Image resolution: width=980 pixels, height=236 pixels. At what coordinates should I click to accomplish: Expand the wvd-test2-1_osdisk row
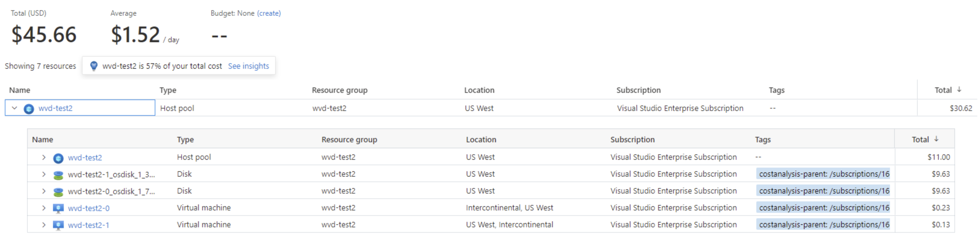click(x=44, y=174)
